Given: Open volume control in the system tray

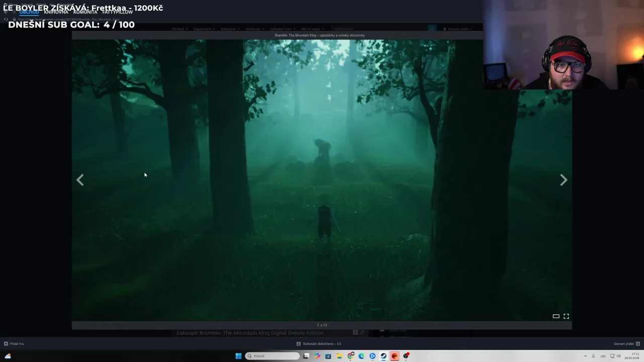Looking at the screenshot, I should click(x=618, y=356).
